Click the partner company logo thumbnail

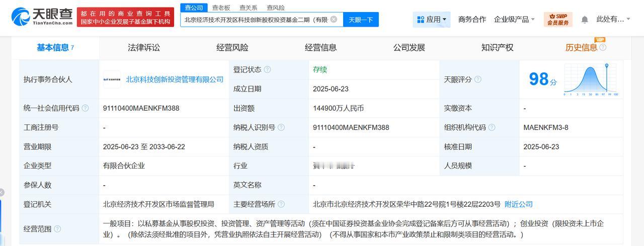pos(112,79)
